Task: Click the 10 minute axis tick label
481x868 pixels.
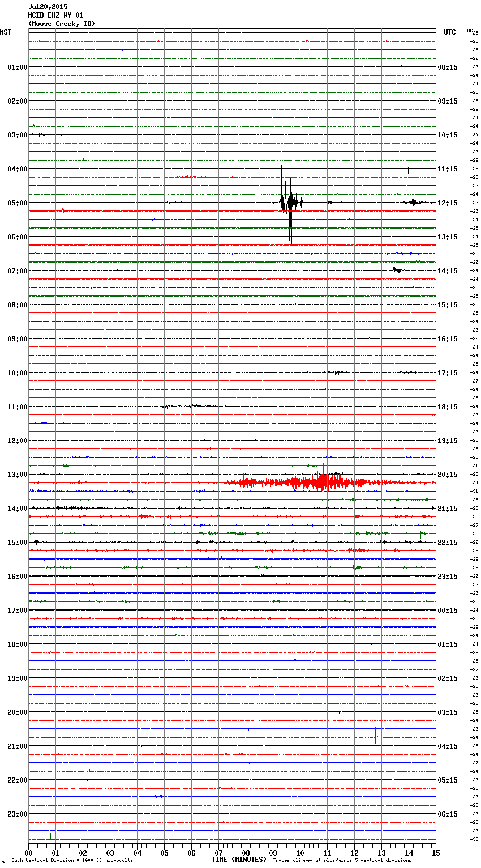Action: tap(300, 853)
